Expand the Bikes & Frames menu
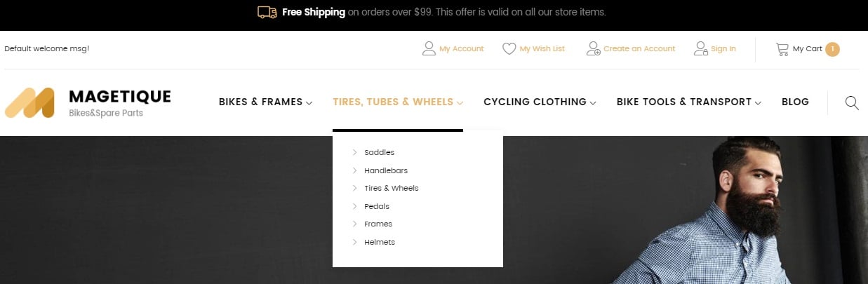Screen dimensions: 868x284 pyautogui.click(x=265, y=102)
